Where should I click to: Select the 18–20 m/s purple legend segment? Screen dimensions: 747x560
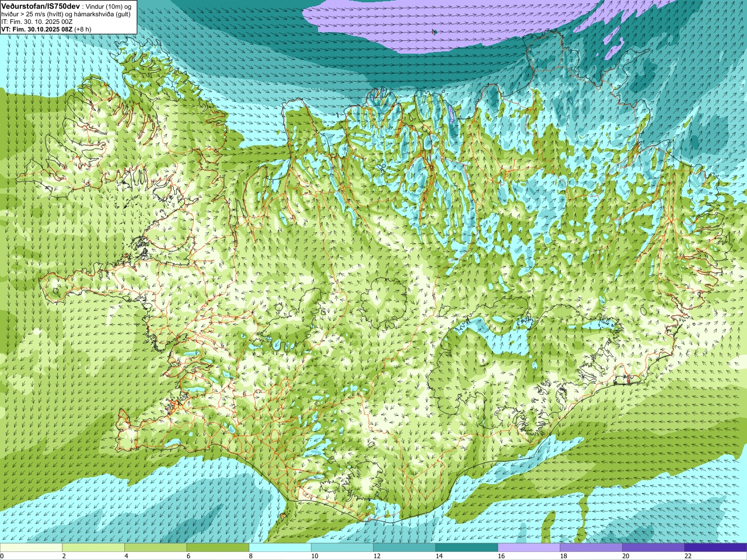591,548
